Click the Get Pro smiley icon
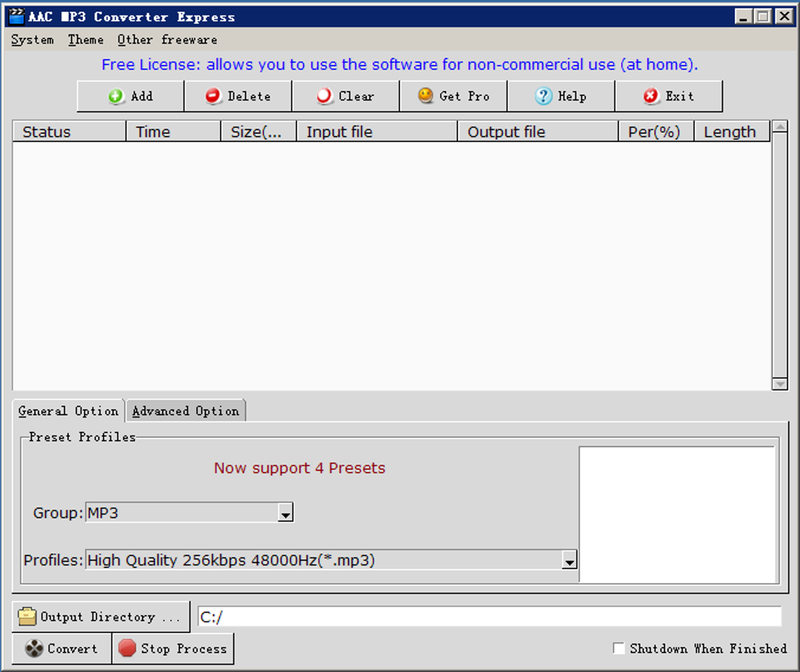The width and height of the screenshot is (800, 672). (425, 96)
